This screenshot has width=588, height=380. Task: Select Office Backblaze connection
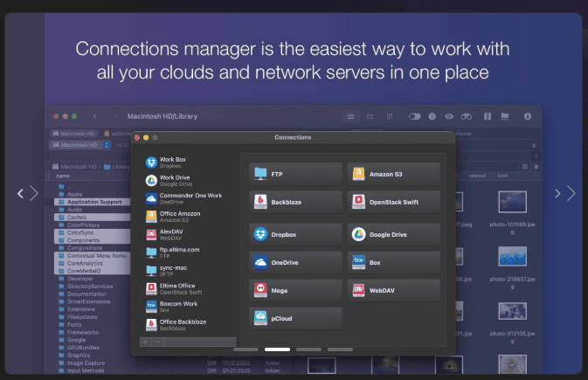[185, 324]
